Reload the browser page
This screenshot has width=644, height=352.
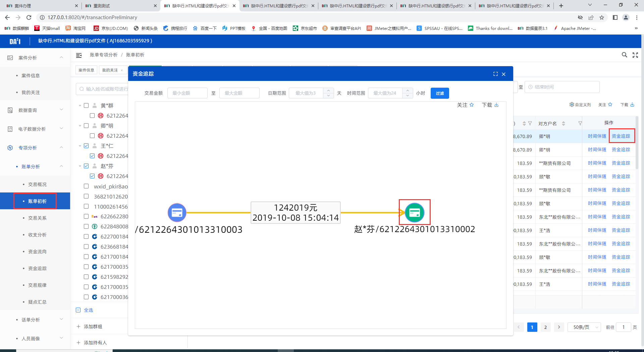[29, 17]
